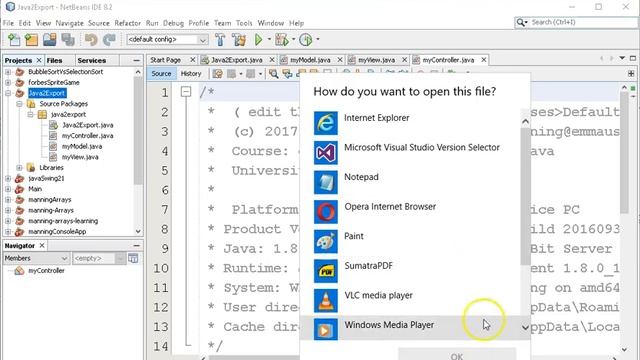The image size is (640, 360).
Task: Open the Refactor menu
Action: pos(127,23)
